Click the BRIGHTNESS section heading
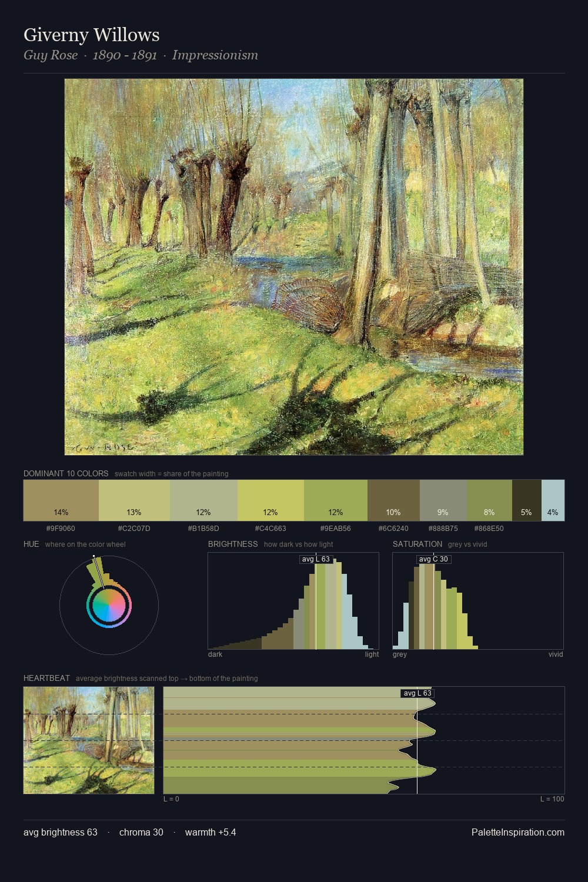The image size is (588, 882). pos(233,544)
